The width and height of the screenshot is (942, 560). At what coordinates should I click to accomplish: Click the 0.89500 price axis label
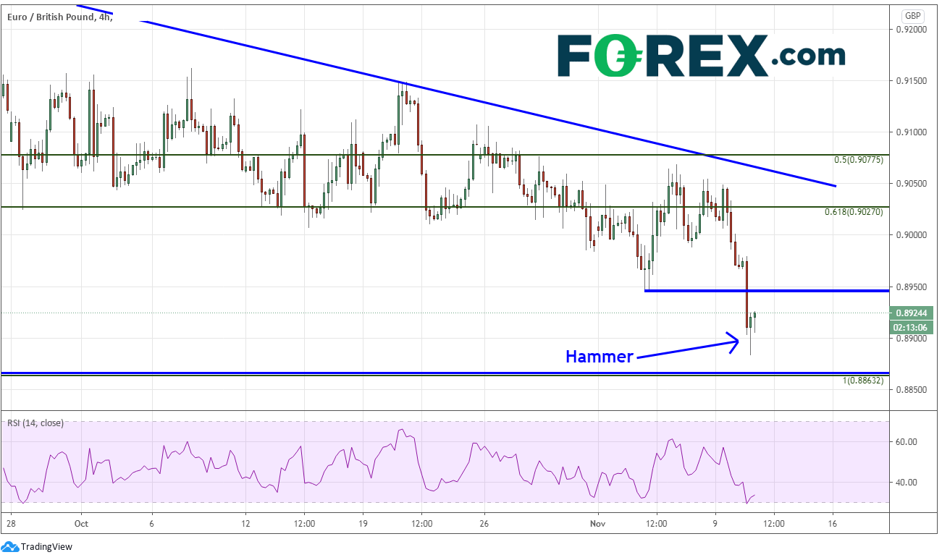(x=911, y=287)
